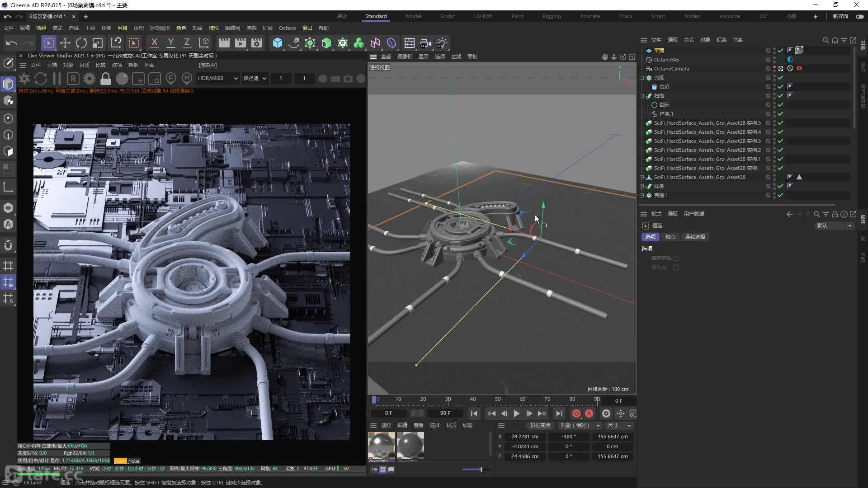Open the 尺寸 size mode dropdown
The height and width of the screenshot is (488, 868).
pyautogui.click(x=619, y=426)
